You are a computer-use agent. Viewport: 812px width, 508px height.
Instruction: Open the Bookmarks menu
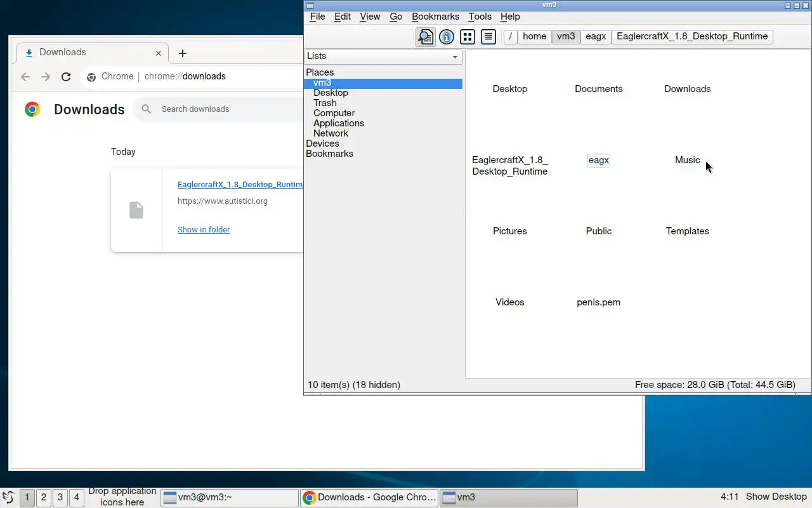tap(435, 17)
